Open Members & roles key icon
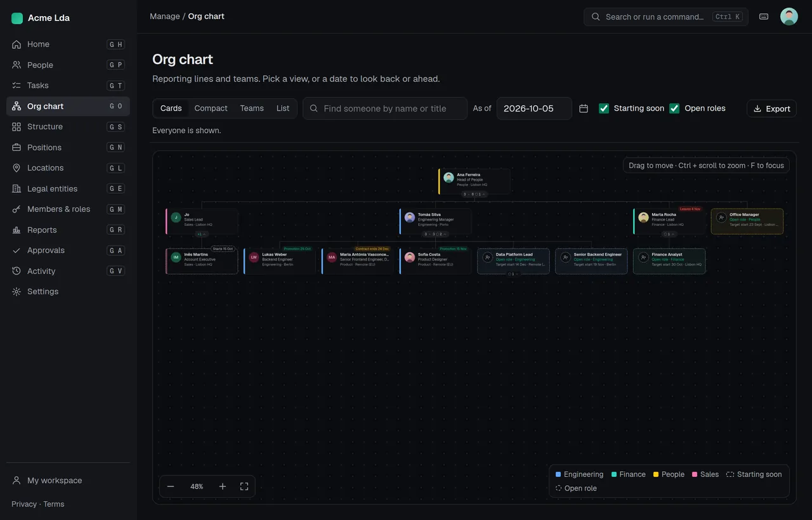Viewport: 812px width, 520px height. 16,209
